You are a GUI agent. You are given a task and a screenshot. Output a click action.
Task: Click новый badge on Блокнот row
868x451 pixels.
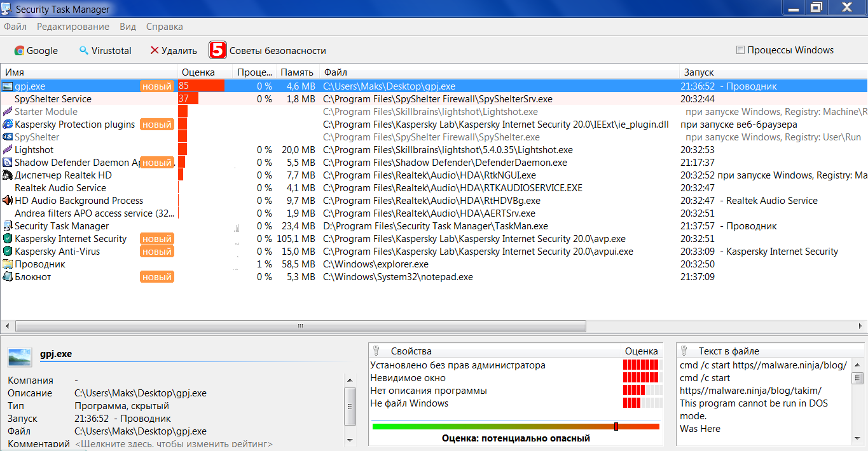[156, 277]
